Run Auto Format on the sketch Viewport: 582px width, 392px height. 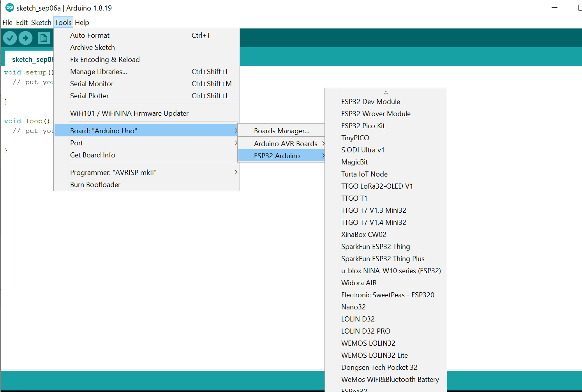point(90,35)
